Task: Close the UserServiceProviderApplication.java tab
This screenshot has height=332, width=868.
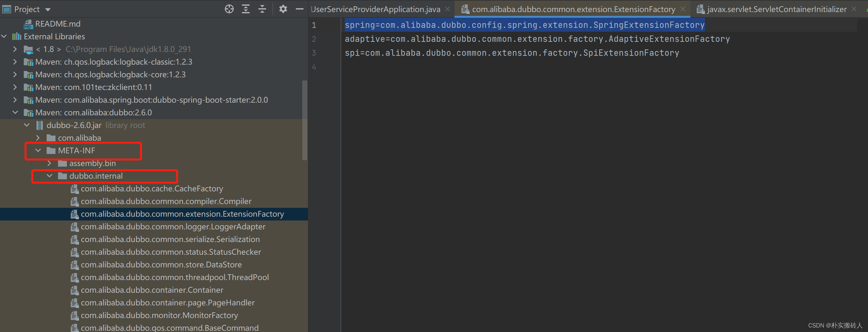Action: pos(447,9)
